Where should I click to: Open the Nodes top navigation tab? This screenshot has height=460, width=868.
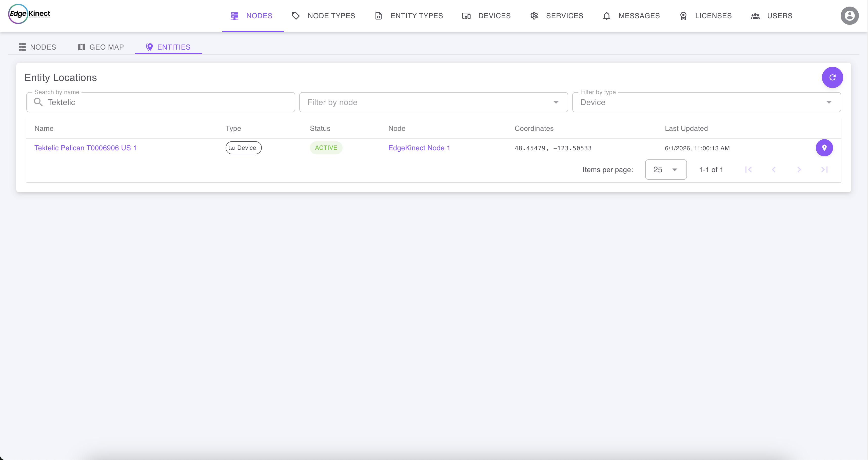click(x=253, y=16)
